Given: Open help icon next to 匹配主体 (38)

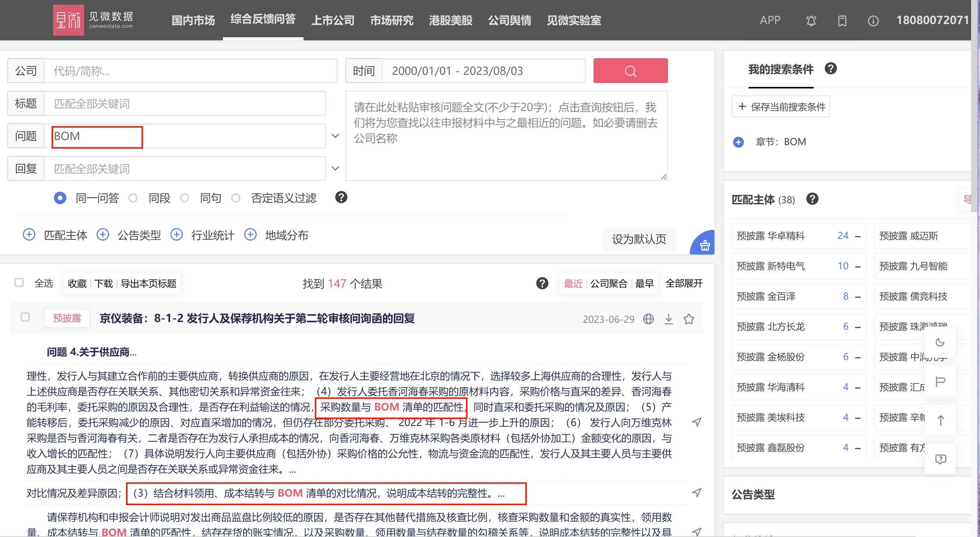Looking at the screenshot, I should click(812, 199).
